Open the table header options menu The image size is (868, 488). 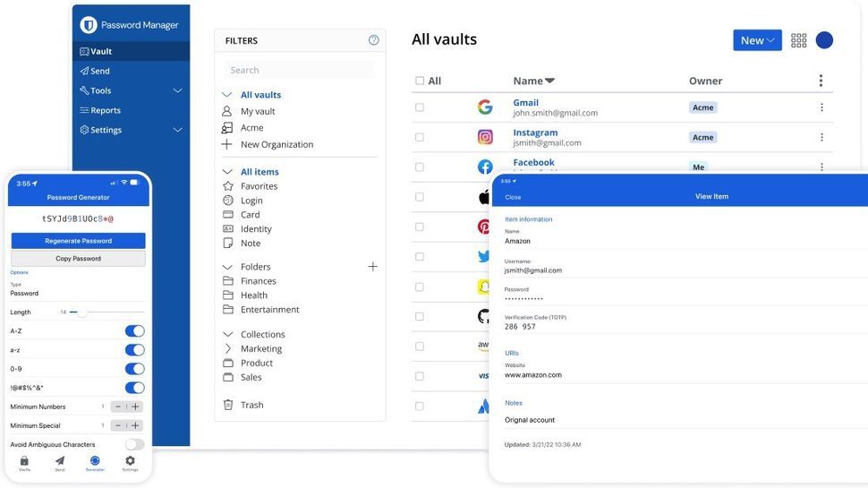(821, 81)
